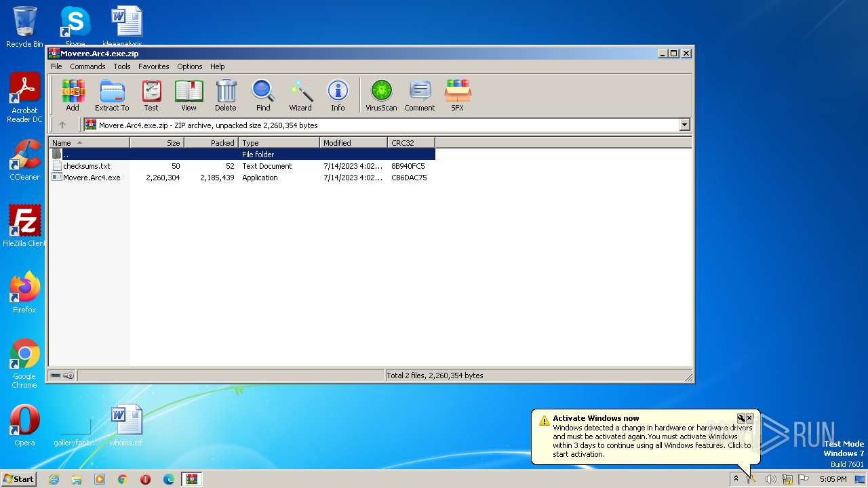Open the Help menu

pyautogui.click(x=217, y=66)
